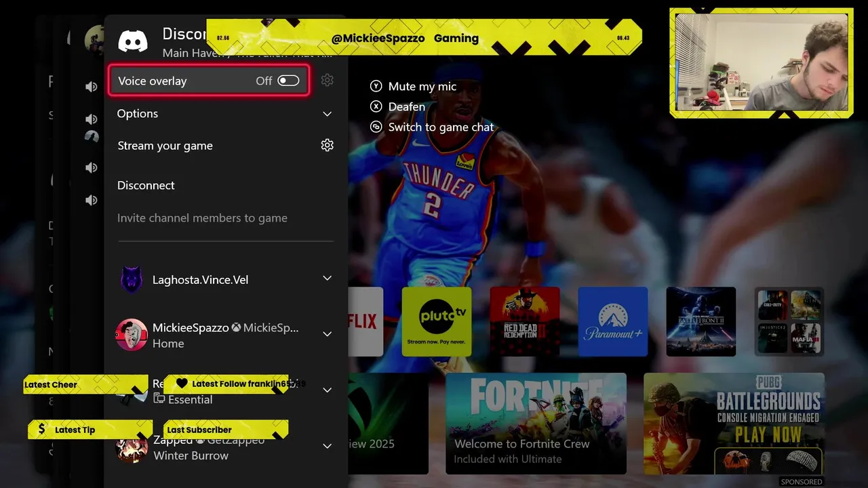Screen dimensions: 868x488
Task: Click MickieeSpazzo profile avatar
Action: pyautogui.click(x=132, y=335)
